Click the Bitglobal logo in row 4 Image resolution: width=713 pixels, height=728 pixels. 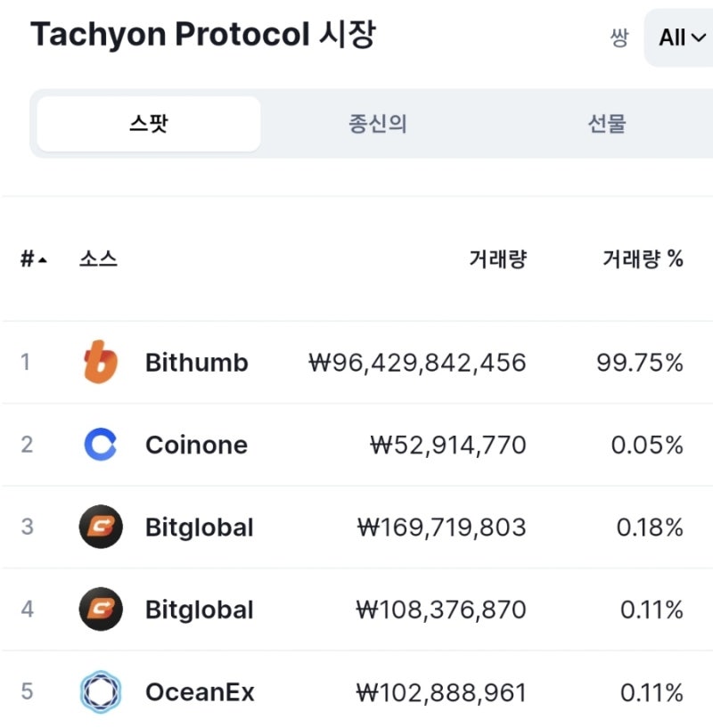101,609
